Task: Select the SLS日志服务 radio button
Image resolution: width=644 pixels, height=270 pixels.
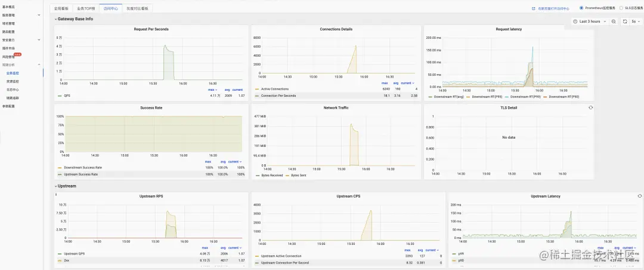Action: pyautogui.click(x=621, y=8)
